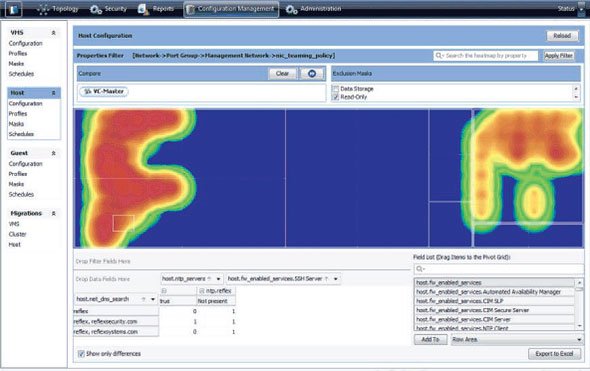Open the Configuration Management tab
Image resolution: width=590 pixels, height=371 pixels.
[231, 9]
